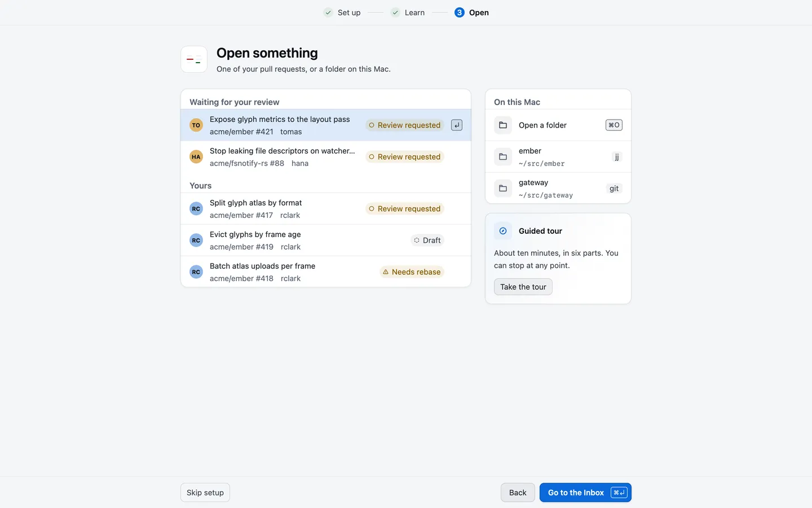The width and height of the screenshot is (812, 508).
Task: Open Expose glyph metrics to the layout pass
Action: 326,125
